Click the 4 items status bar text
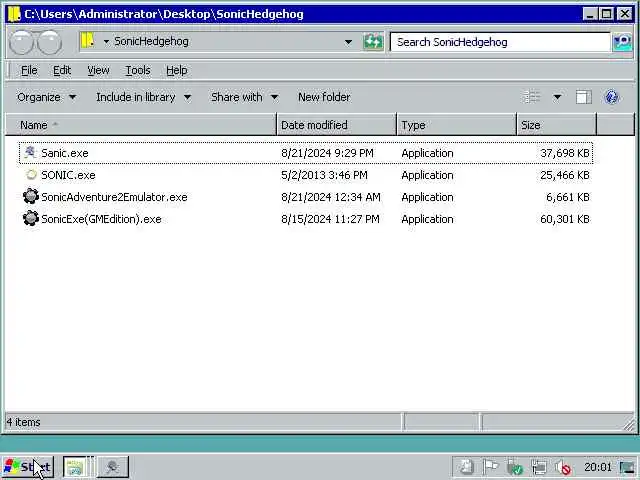 pos(23,422)
